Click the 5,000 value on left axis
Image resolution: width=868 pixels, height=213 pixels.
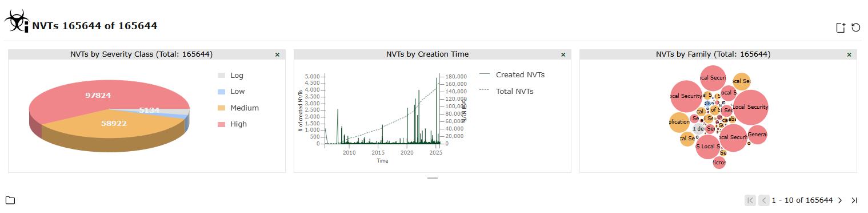[x=313, y=76]
